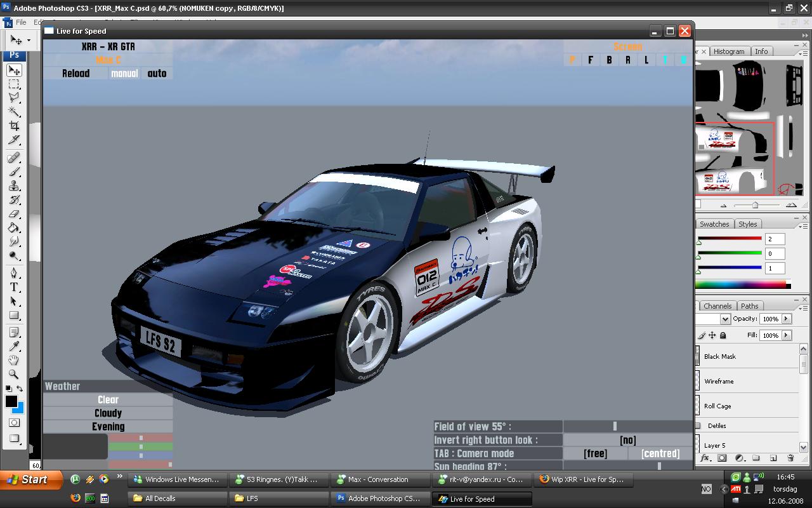Set weather to Clear

click(x=108, y=399)
